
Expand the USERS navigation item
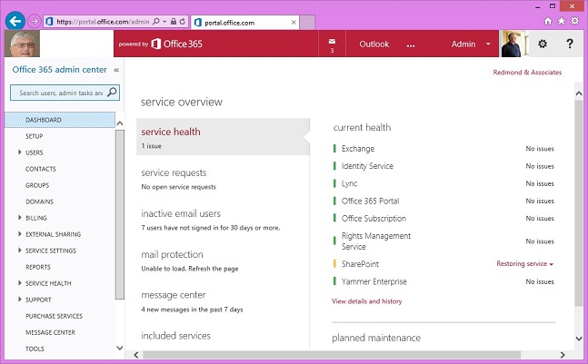coord(20,152)
